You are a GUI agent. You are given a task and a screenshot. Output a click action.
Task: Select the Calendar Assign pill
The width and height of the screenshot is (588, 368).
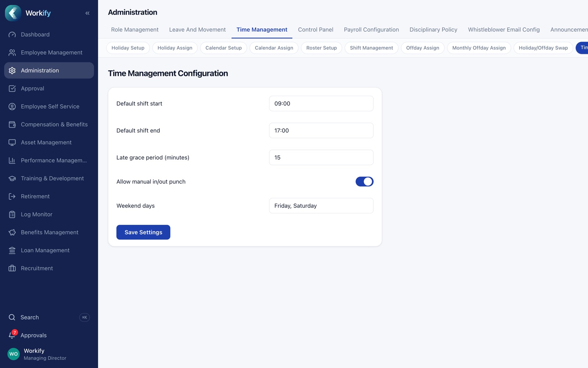tap(274, 48)
